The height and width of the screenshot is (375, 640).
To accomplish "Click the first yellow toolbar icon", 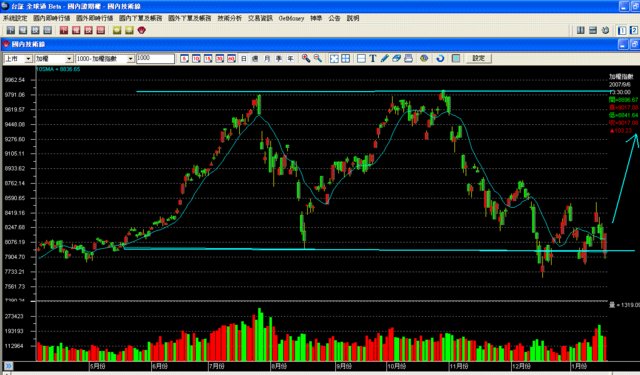I will [117, 30].
